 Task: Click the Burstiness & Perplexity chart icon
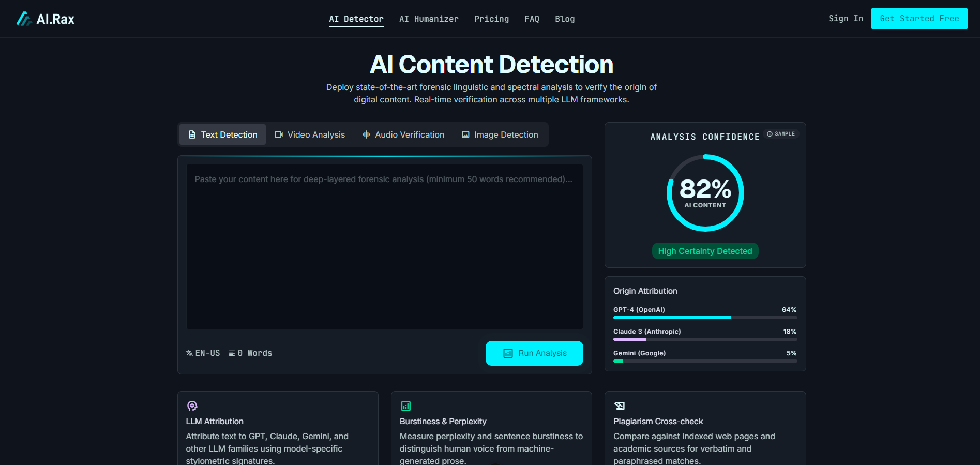click(x=406, y=406)
